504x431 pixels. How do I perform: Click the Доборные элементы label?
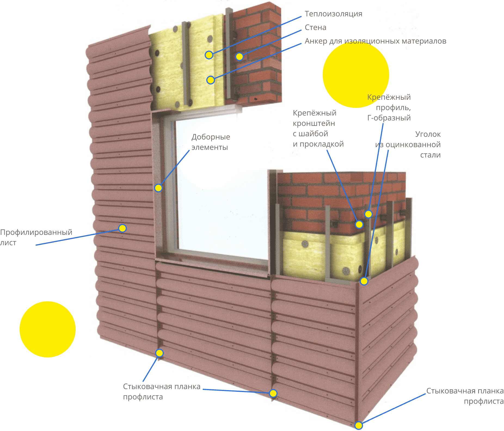pyautogui.click(x=211, y=142)
